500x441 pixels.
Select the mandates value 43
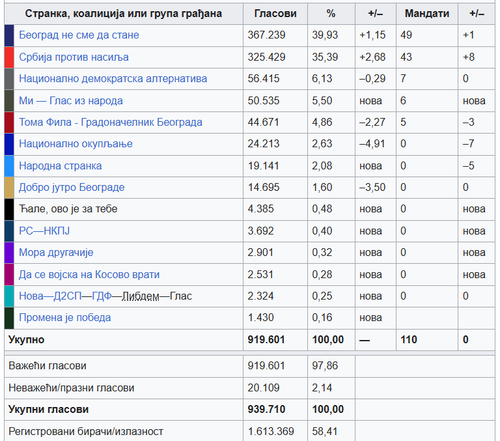point(406,57)
